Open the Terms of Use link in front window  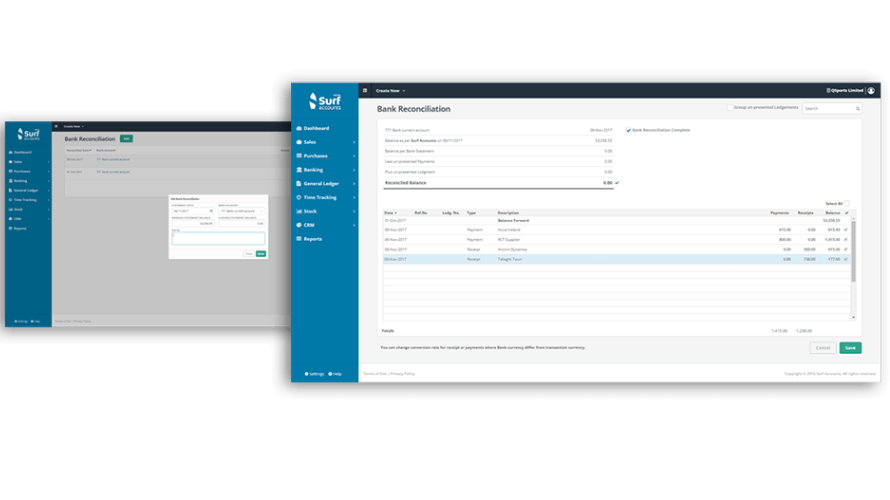(x=375, y=373)
